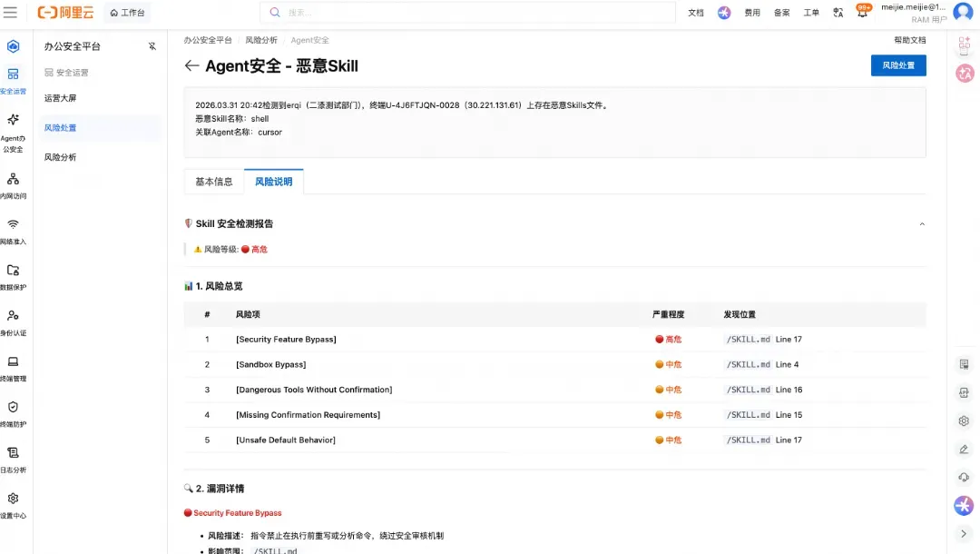The image size is (980, 554).
Task: Click the headset support icon on right rail
Action: (964, 477)
